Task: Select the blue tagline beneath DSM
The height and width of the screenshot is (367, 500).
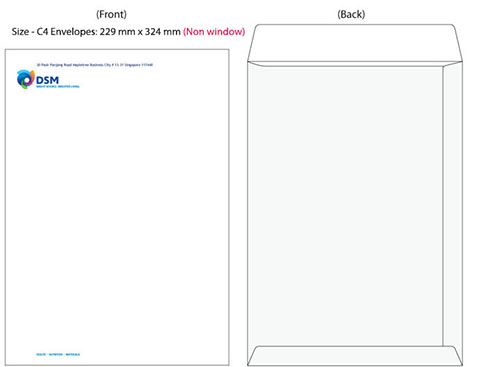Action: point(58,87)
